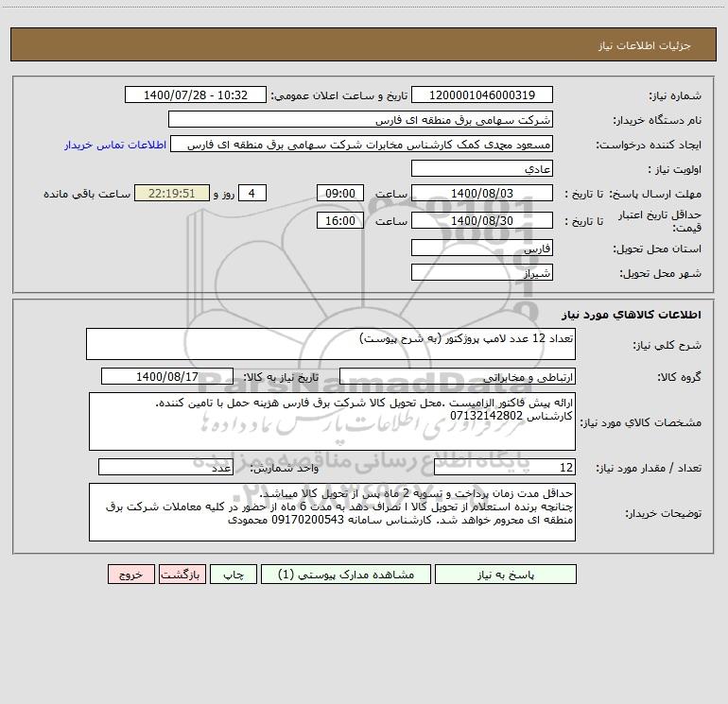
Task: Click label تاریخ نیاز به کالا
Action: pyautogui.click(x=282, y=377)
